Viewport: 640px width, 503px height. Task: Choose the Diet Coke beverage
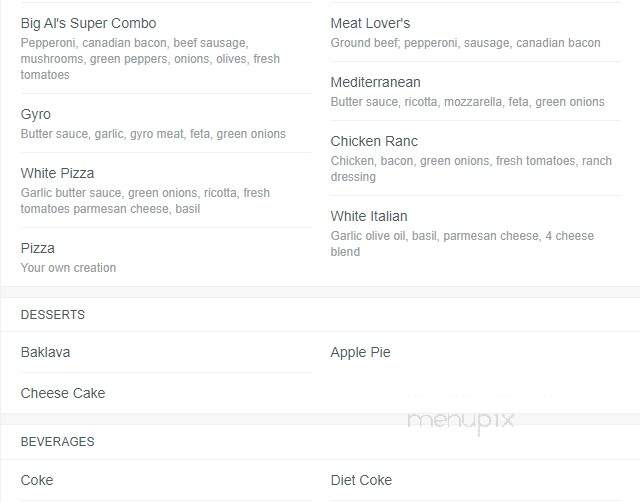361,480
